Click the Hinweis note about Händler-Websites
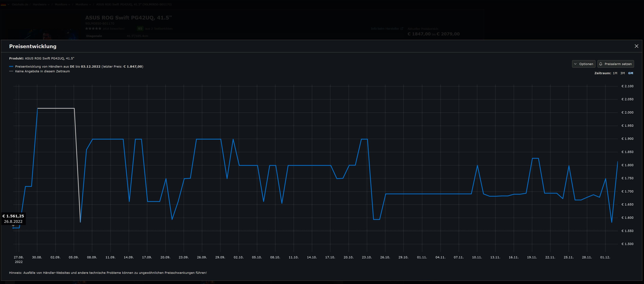 (x=108, y=273)
